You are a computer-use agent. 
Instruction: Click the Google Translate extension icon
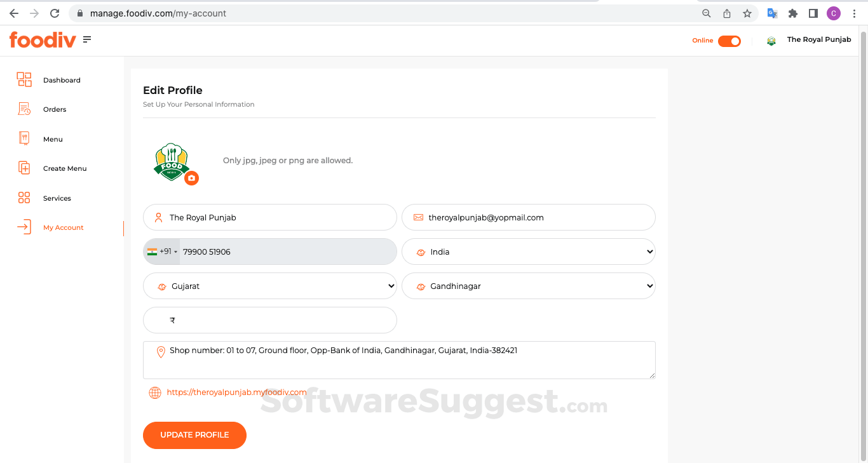click(772, 13)
